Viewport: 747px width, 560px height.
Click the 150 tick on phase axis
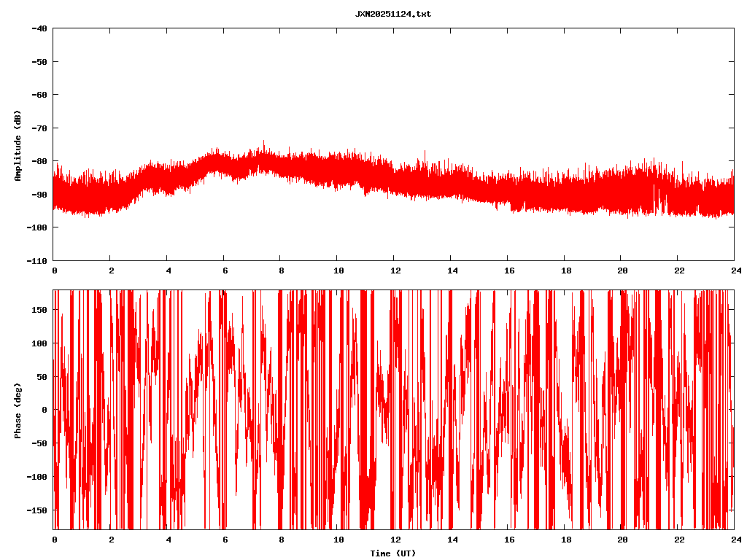(x=39, y=310)
